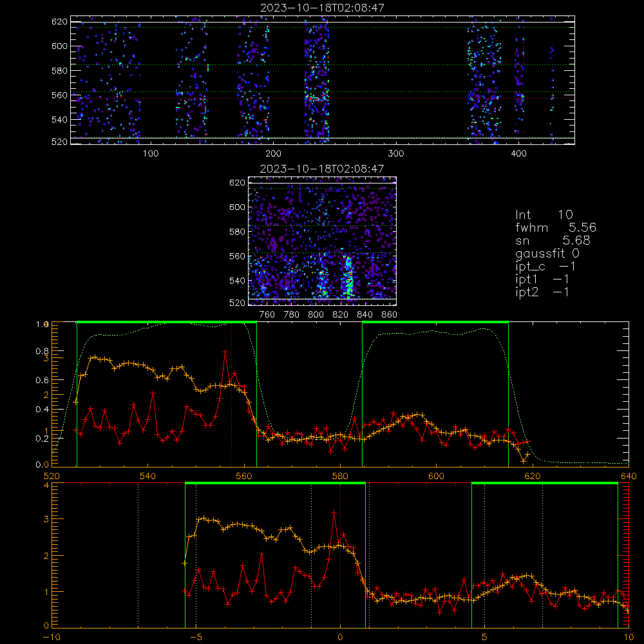This screenshot has height=644, width=644.
Task: Click the red peak near 556 in profile plot
Action: [x=225, y=352]
